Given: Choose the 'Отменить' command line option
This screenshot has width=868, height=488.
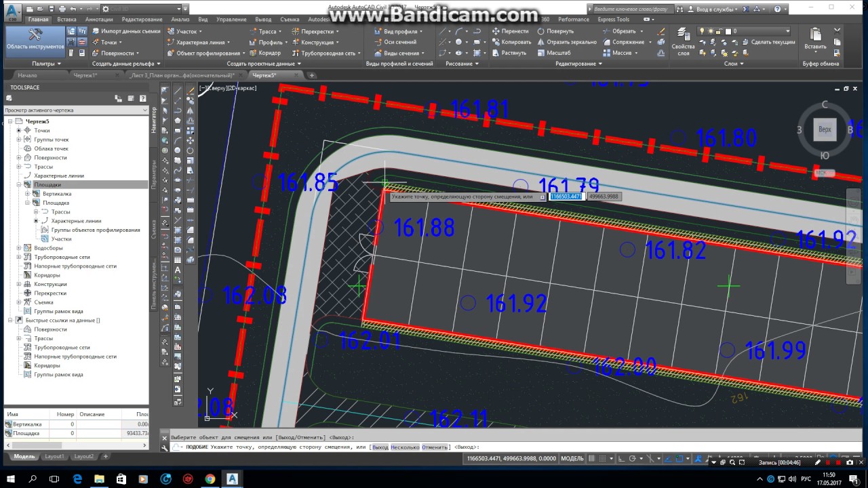Looking at the screenshot, I should [x=435, y=447].
